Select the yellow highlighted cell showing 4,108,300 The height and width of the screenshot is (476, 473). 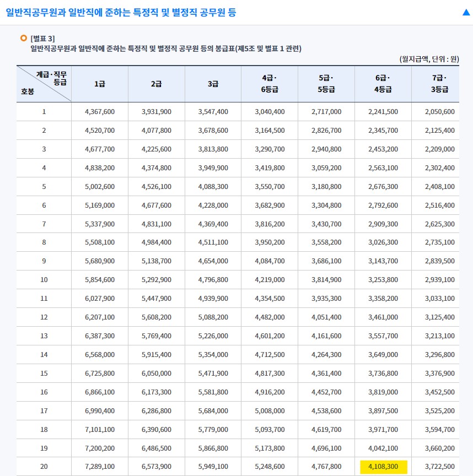(382, 466)
